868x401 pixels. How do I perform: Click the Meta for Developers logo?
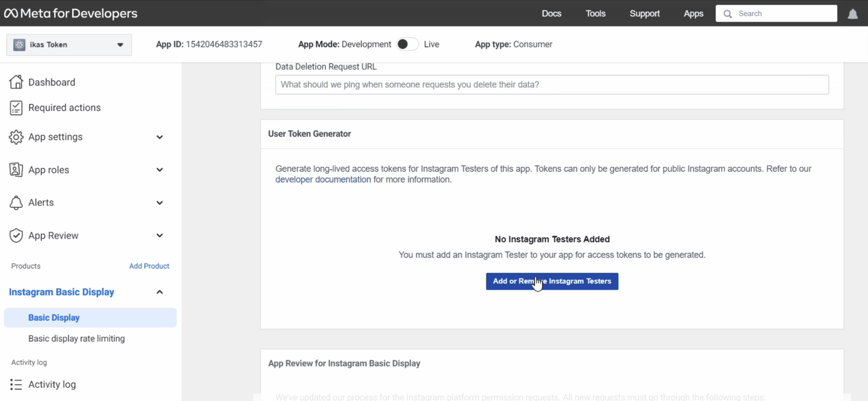coord(70,13)
